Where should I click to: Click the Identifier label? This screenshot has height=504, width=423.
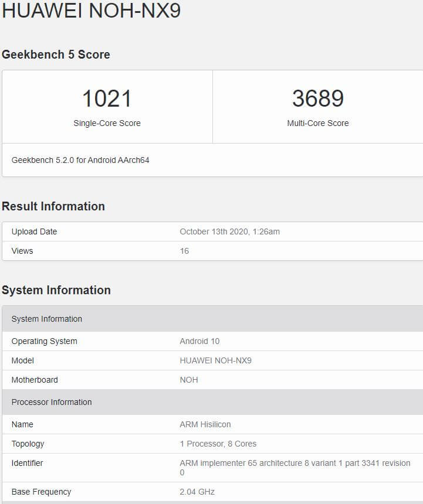[x=27, y=463]
